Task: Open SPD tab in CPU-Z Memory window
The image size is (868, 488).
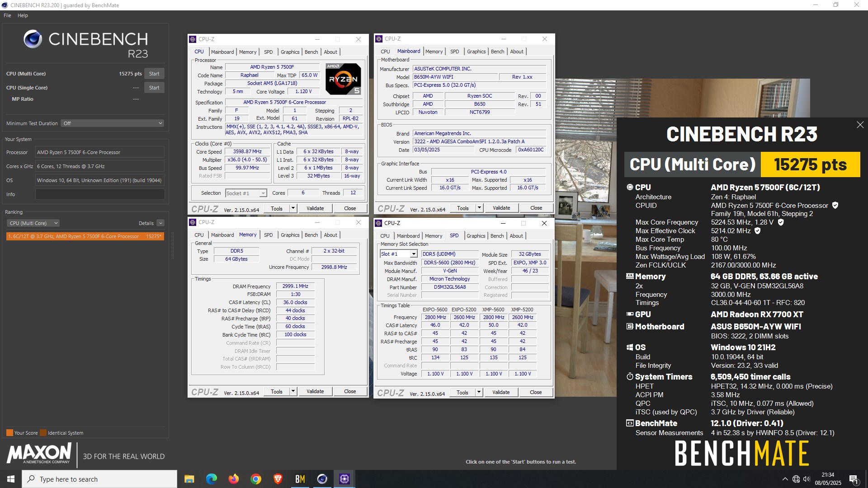Action: [x=268, y=235]
